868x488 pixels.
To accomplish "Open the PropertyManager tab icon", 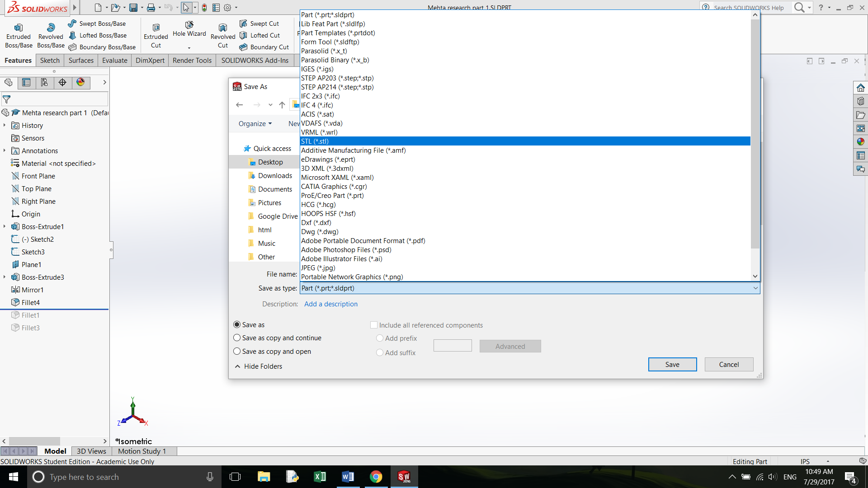I will pyautogui.click(x=26, y=82).
